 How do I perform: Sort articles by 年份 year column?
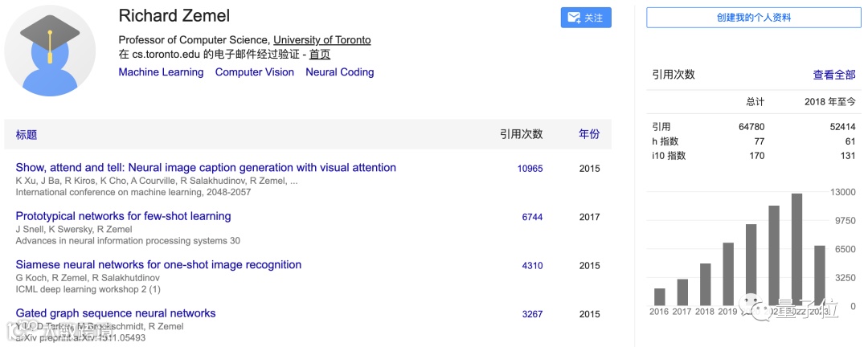pos(589,135)
